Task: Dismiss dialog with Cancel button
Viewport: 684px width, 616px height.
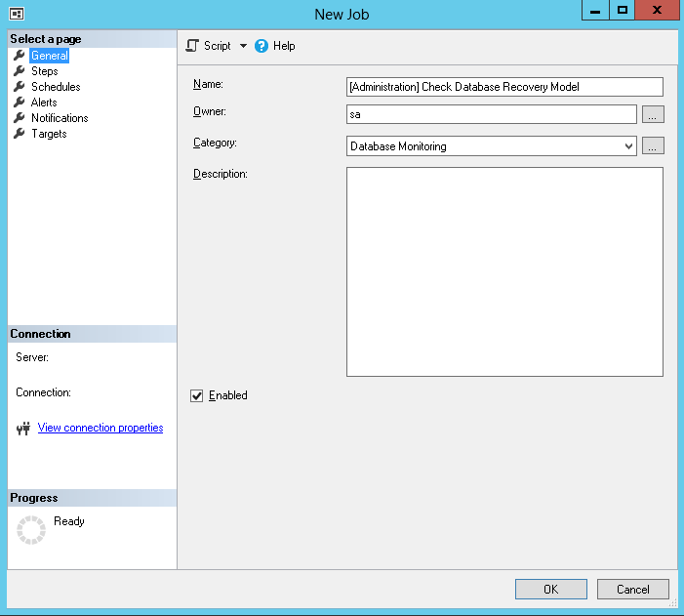Action: [633, 590]
